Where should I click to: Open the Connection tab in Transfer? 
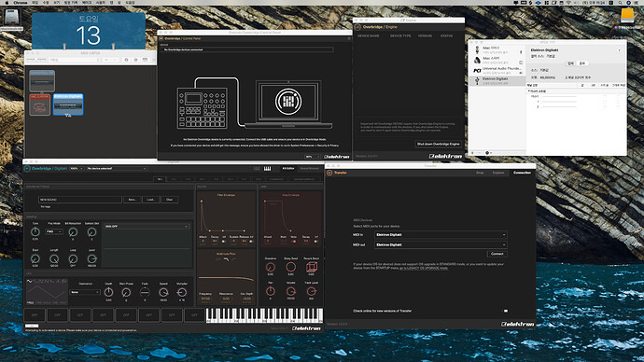(x=522, y=173)
